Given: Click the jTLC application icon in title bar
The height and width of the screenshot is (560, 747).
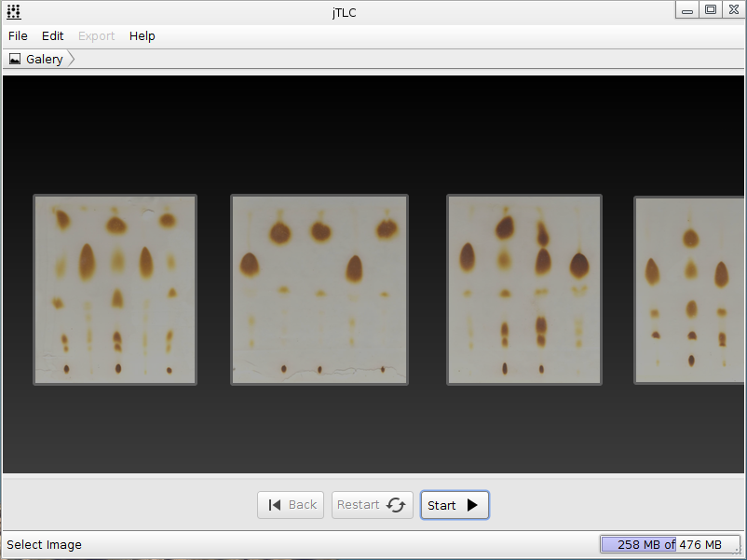Looking at the screenshot, I should pos(14,12).
